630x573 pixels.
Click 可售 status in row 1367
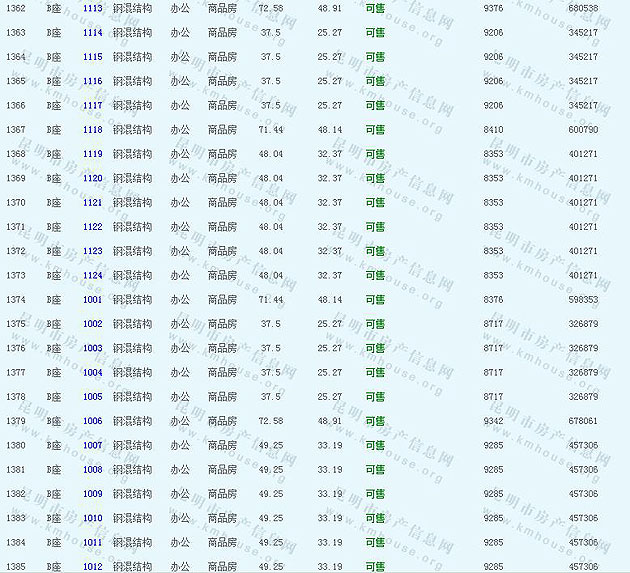tap(375, 130)
